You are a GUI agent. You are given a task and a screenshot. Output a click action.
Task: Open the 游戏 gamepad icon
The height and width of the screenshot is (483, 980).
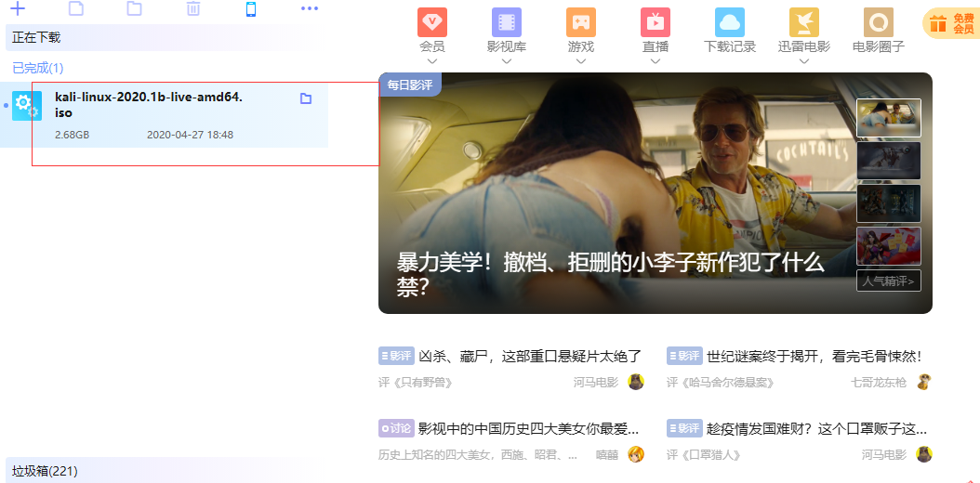[580, 22]
